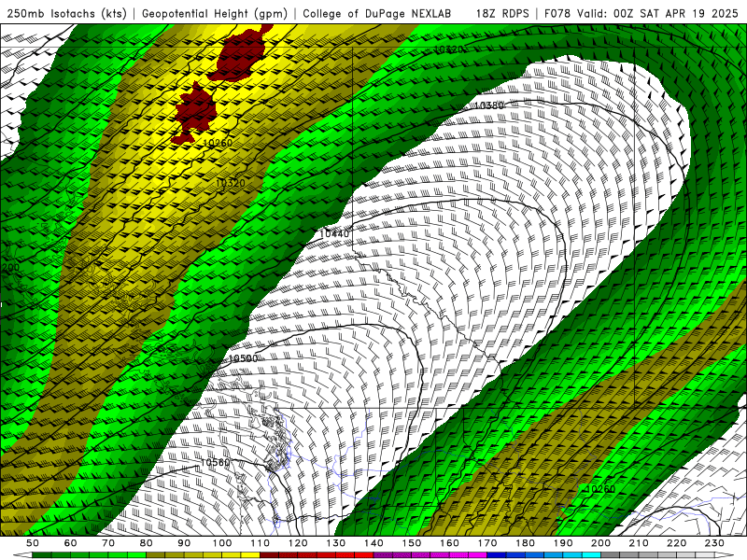Click the olive colorbar swatch right of 80
Screen dimensions: 747x560
[156, 555]
